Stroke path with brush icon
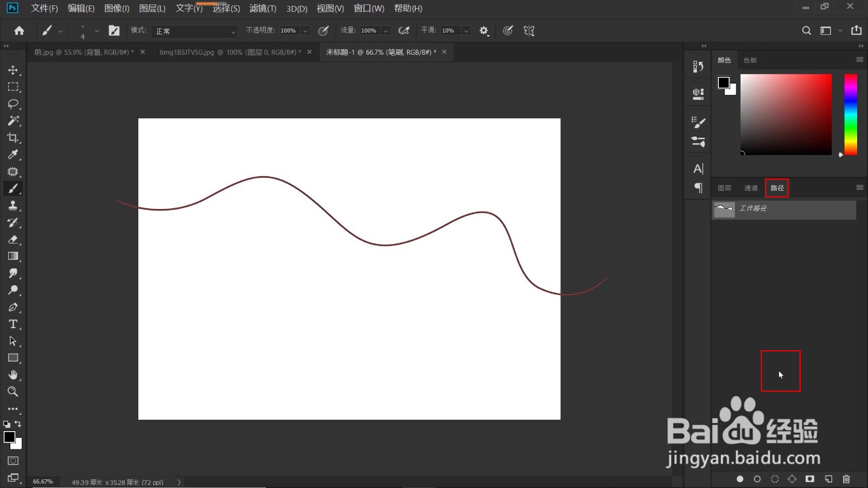Viewport: 868px width, 488px height. click(x=757, y=479)
